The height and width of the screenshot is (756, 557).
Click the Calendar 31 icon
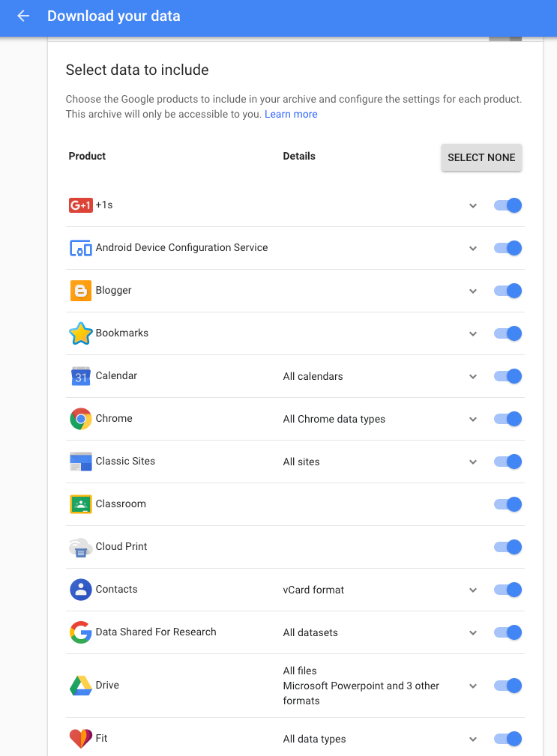tap(80, 376)
